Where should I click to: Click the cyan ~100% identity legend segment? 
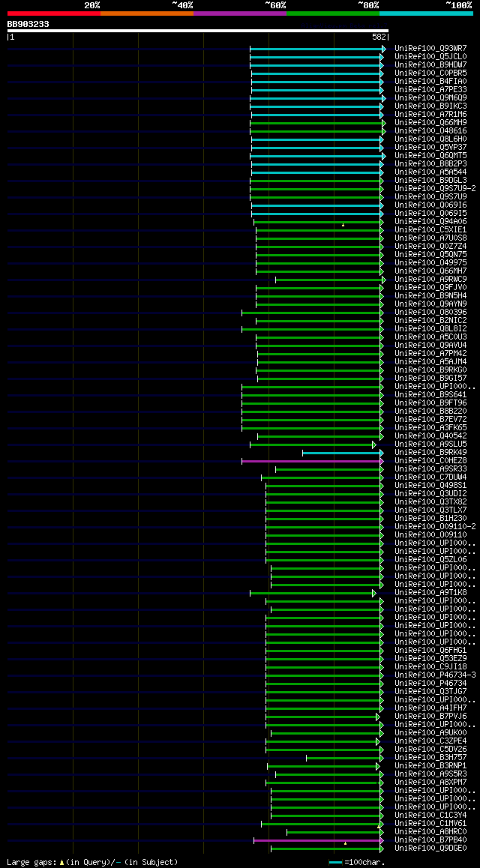click(426, 13)
